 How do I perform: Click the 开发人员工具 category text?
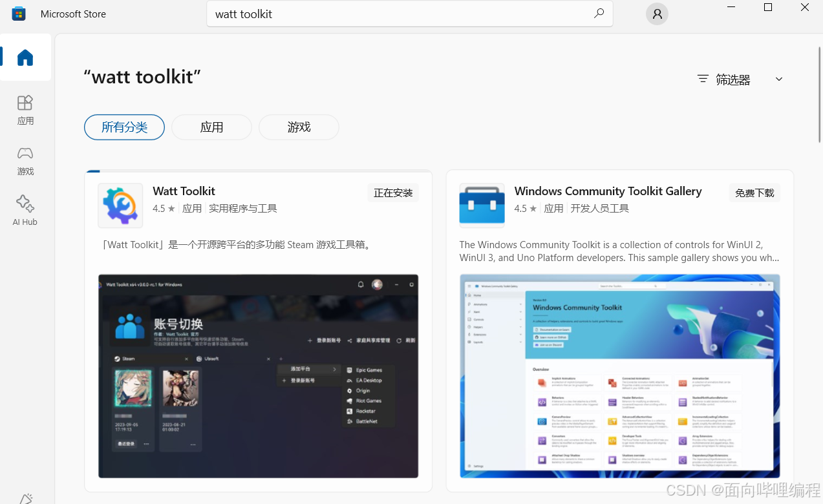click(600, 208)
